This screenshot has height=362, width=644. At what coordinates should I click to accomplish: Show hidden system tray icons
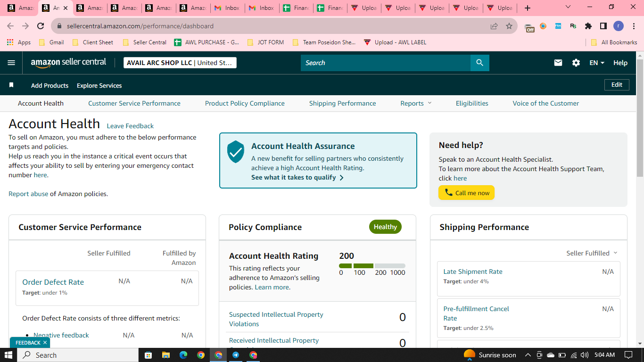(528, 355)
